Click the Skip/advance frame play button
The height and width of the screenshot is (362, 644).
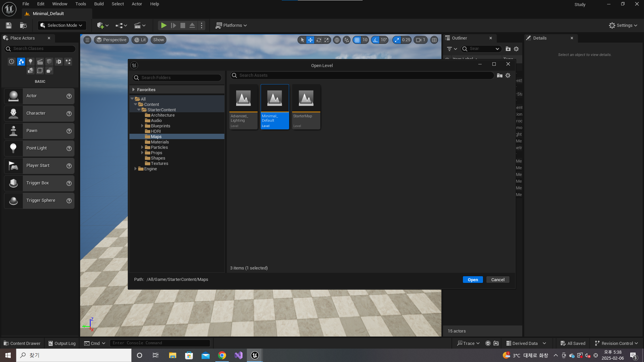tap(173, 25)
